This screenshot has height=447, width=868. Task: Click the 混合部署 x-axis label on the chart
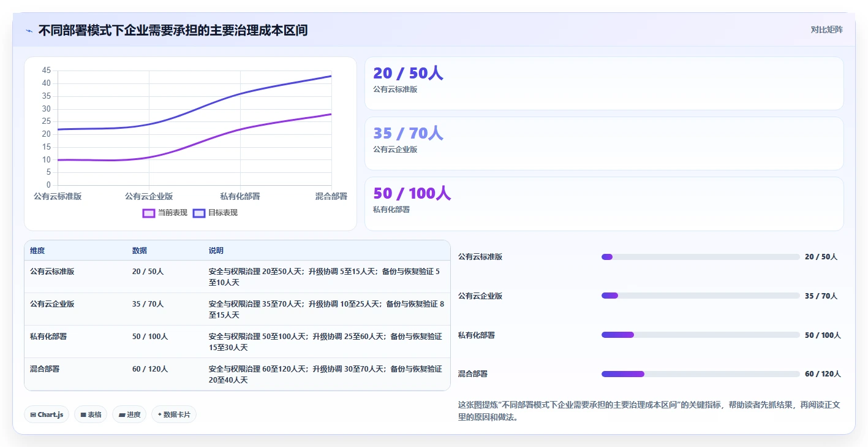(x=331, y=196)
